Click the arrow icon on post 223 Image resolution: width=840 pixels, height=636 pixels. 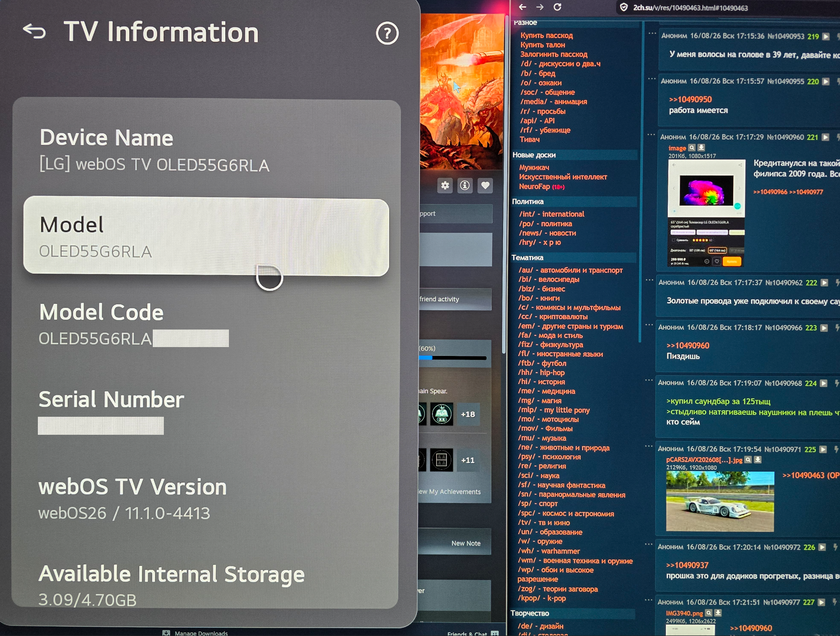(x=824, y=328)
